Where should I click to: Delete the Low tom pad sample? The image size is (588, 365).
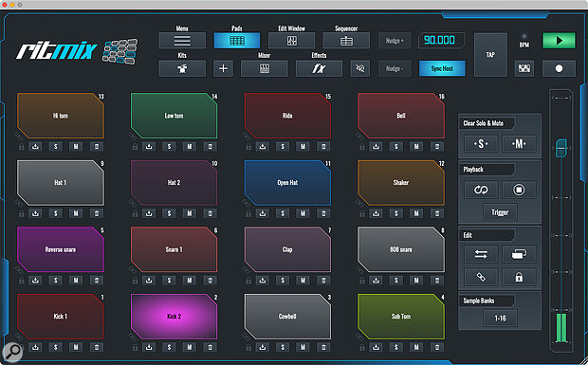[x=210, y=147]
